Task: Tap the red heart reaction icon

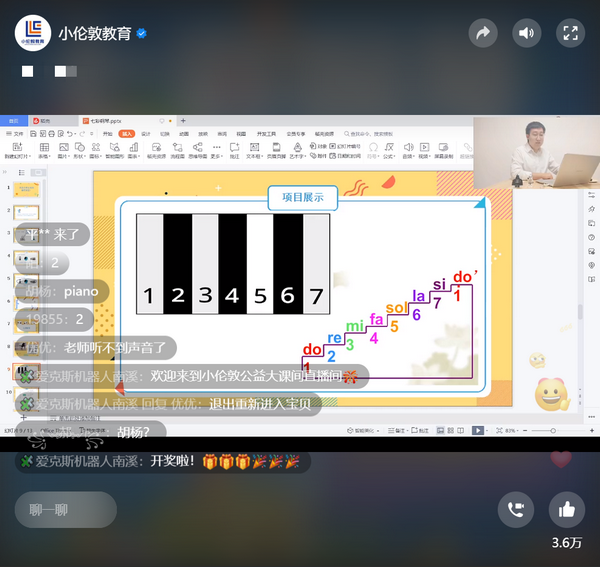Action: [561, 459]
